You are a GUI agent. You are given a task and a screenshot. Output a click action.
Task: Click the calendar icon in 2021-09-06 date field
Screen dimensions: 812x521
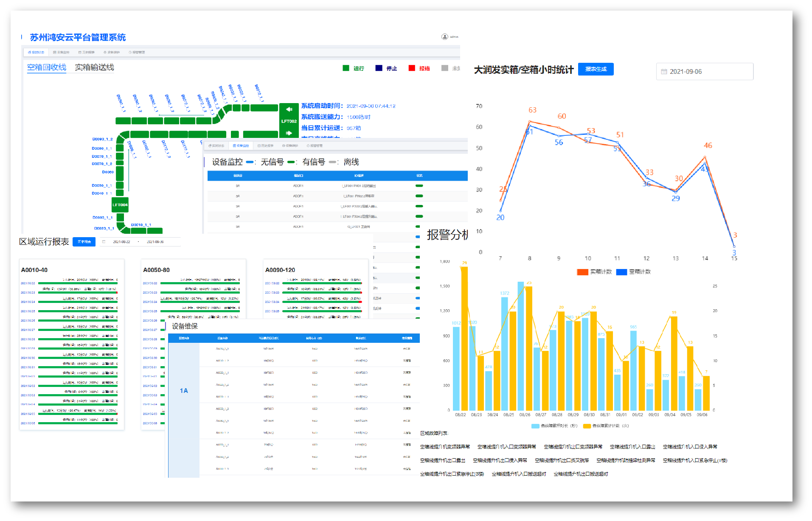click(664, 72)
